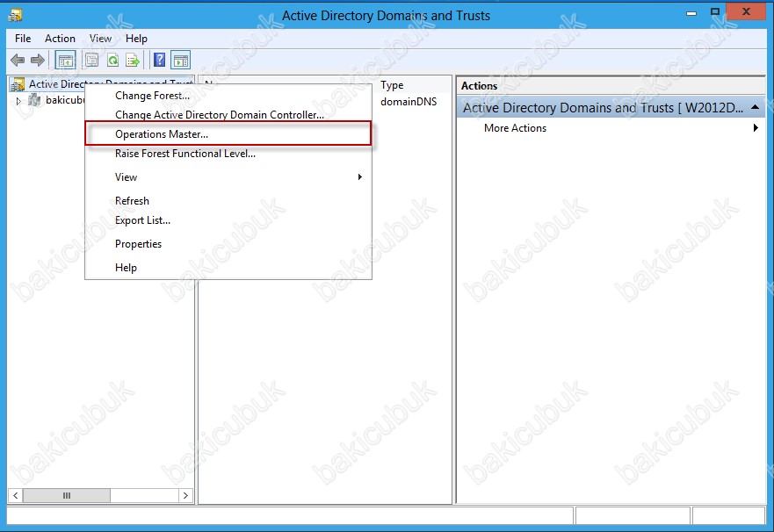
Task: Select the Active Directory Domains and Trusts root node icon
Action: [x=18, y=85]
